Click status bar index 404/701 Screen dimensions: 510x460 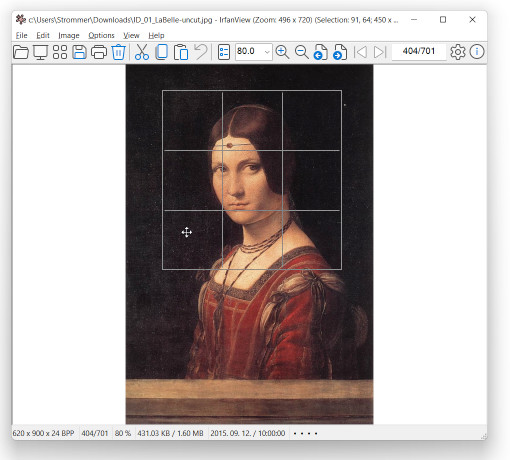(x=95, y=433)
